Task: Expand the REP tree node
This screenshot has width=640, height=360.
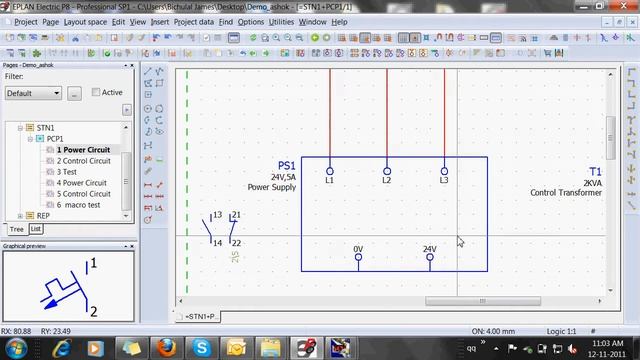Action: pyautogui.click(x=20, y=216)
